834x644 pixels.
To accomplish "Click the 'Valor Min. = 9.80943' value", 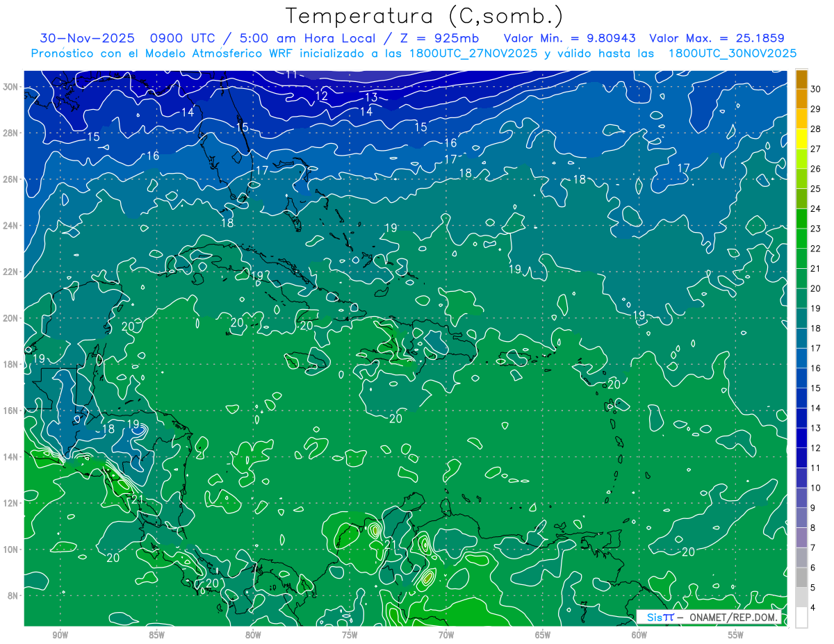I will tap(569, 38).
